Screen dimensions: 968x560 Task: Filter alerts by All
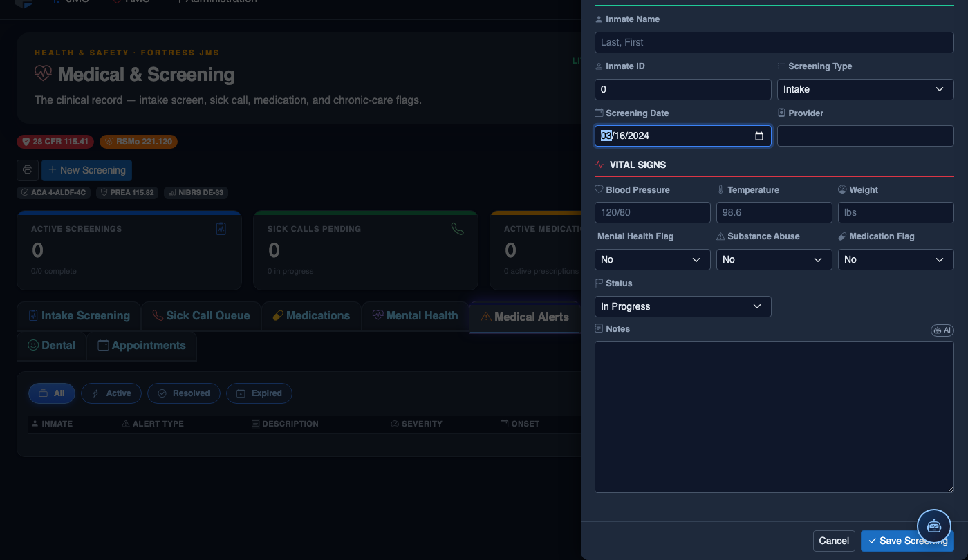tap(52, 393)
